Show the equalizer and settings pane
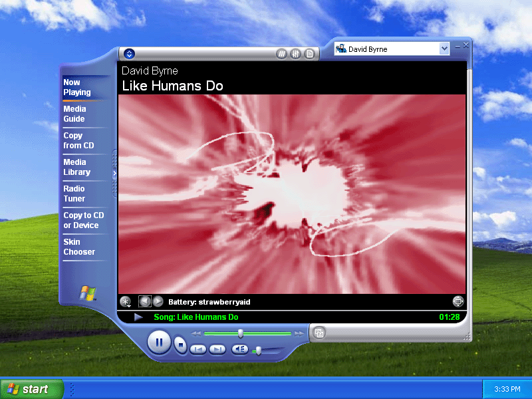The image size is (532, 399). [x=295, y=54]
